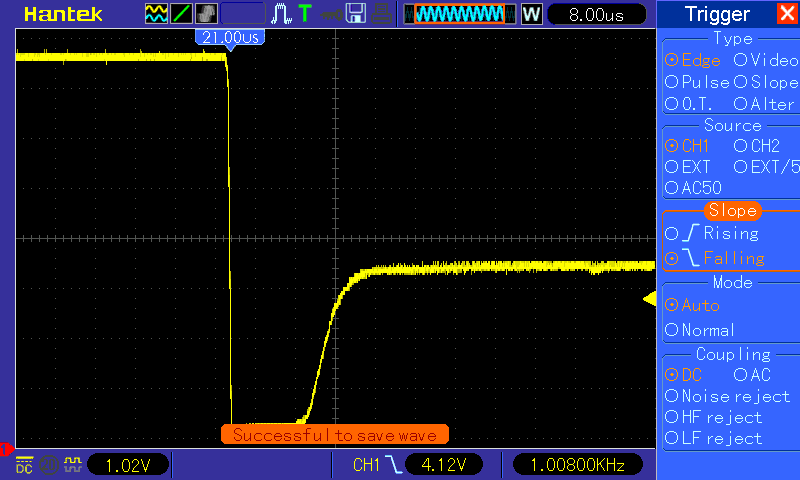
Task: Click the pulse waveform icon
Action: coord(281,14)
